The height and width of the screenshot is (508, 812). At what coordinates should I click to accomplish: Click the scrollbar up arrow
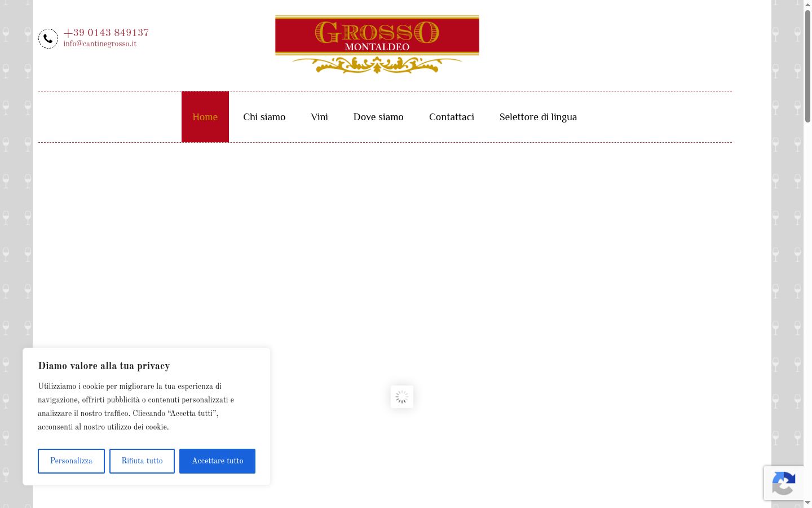807,5
